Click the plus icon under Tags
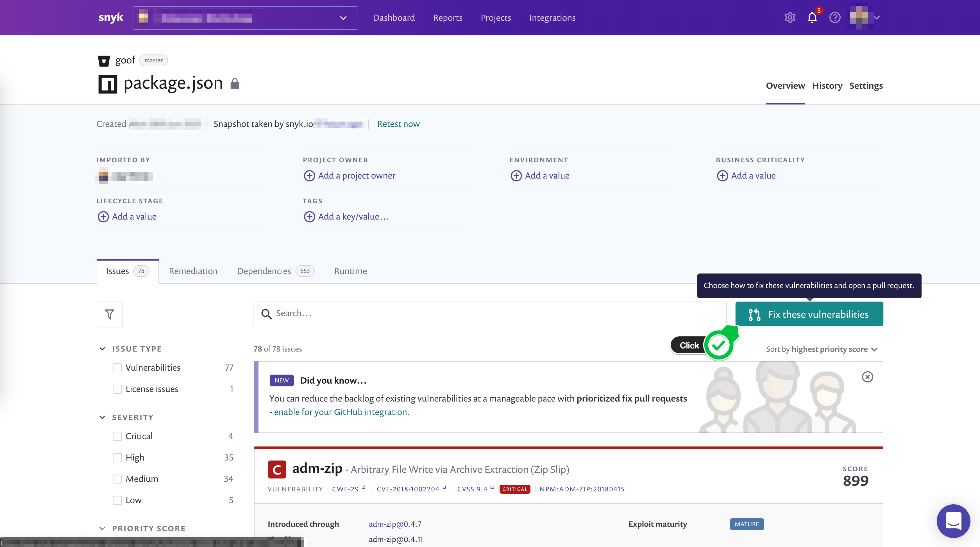The height and width of the screenshot is (547, 980). [x=309, y=217]
